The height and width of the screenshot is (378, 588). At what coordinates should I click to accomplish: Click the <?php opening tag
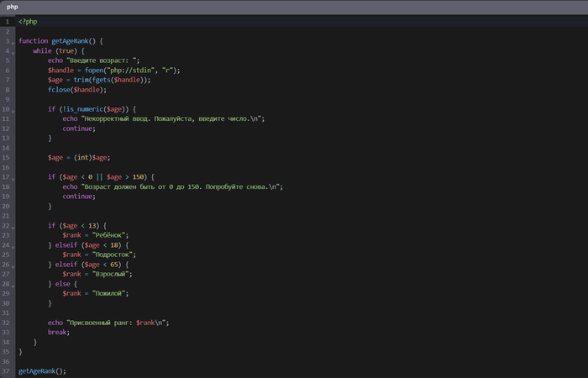tap(28, 21)
